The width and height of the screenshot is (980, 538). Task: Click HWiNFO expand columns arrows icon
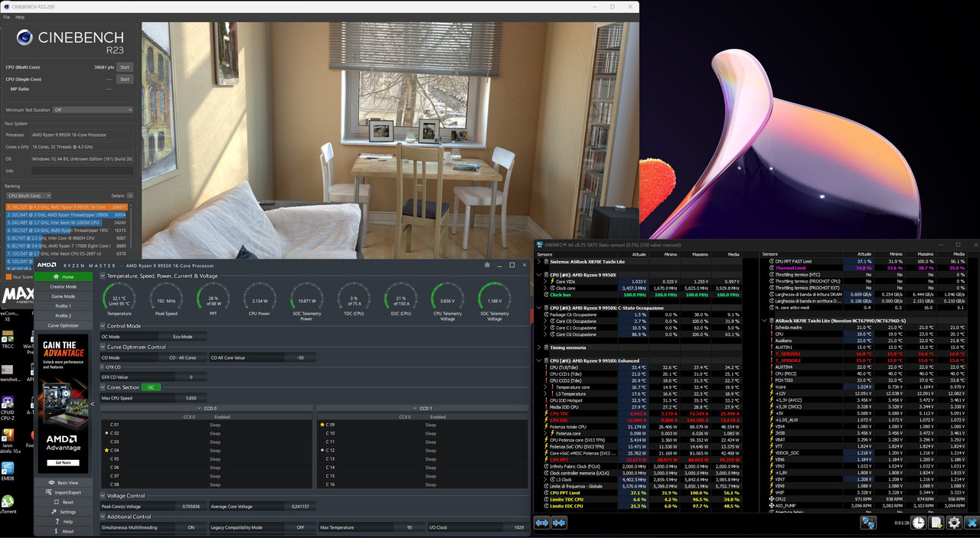point(542,523)
